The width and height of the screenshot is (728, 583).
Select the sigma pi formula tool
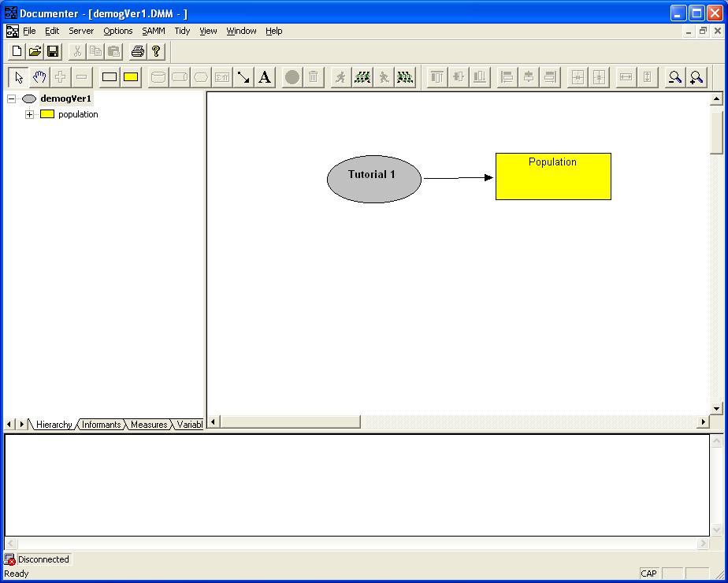pyautogui.click(x=222, y=77)
